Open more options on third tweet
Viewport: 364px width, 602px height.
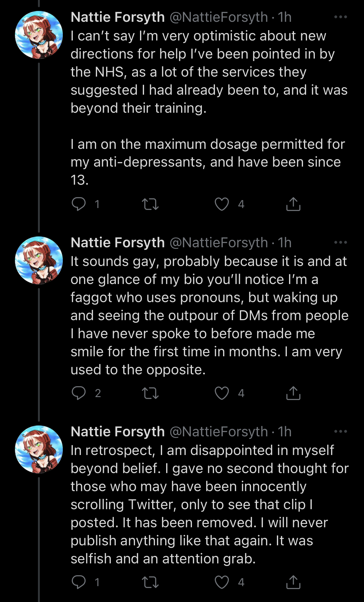(x=340, y=431)
